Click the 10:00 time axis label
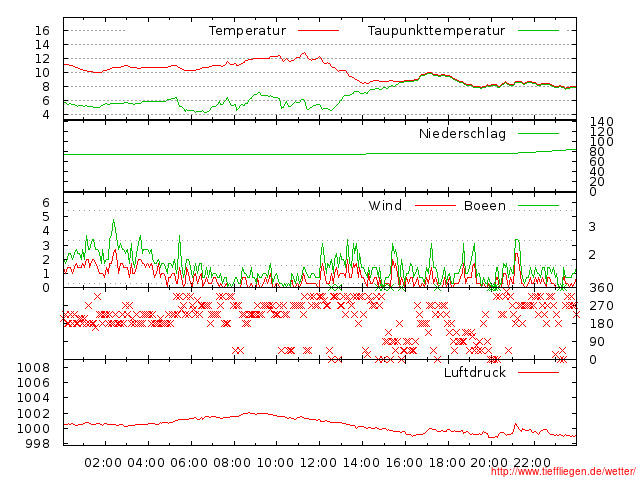Image resolution: width=640 pixels, height=480 pixels. point(275,463)
